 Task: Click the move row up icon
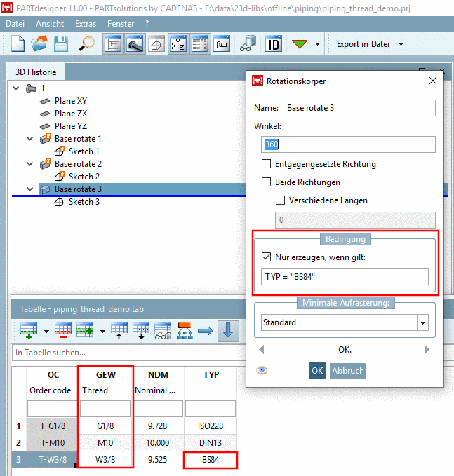click(x=119, y=331)
